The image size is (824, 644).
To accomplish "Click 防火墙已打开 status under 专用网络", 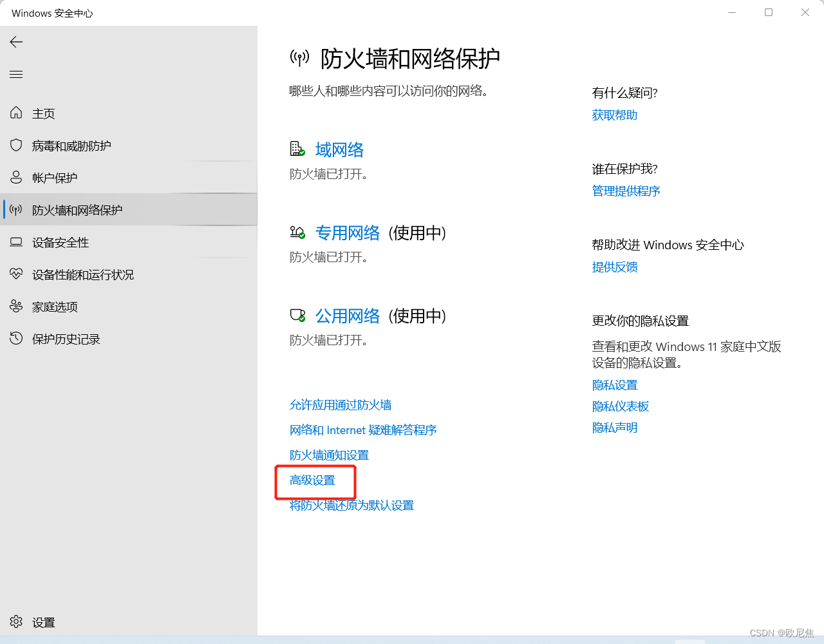I will click(329, 257).
